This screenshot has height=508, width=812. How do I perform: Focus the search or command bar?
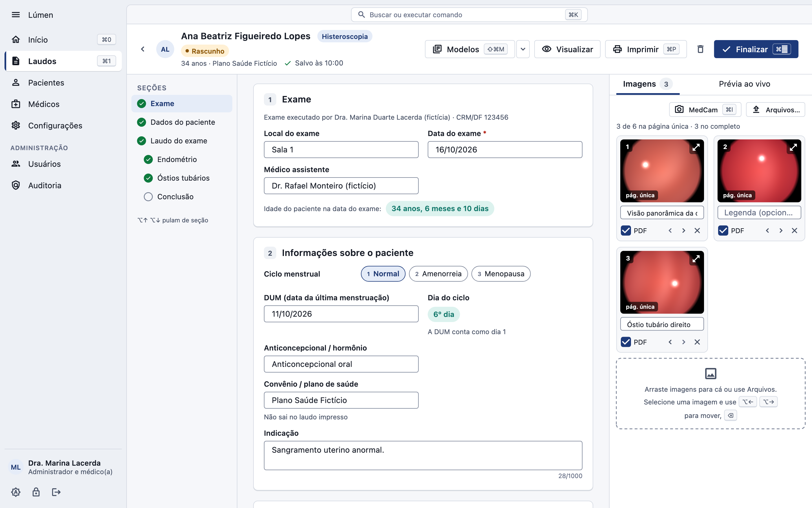[x=469, y=15]
